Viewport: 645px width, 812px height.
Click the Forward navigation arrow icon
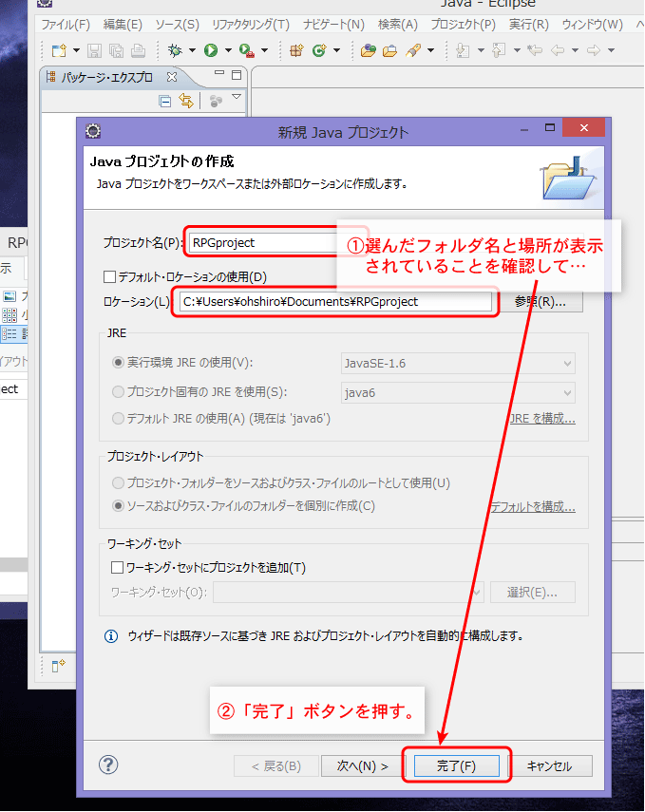pyautogui.click(x=594, y=50)
